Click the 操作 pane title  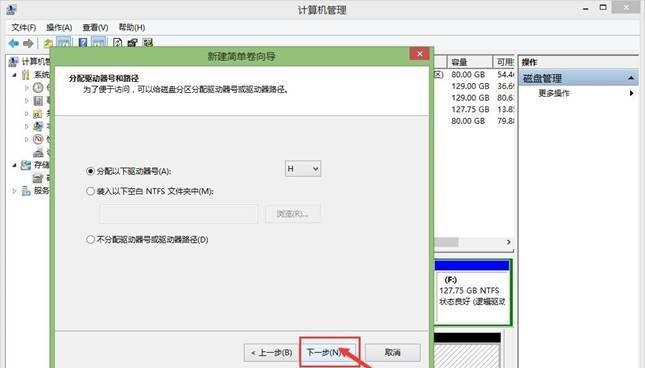(529, 62)
